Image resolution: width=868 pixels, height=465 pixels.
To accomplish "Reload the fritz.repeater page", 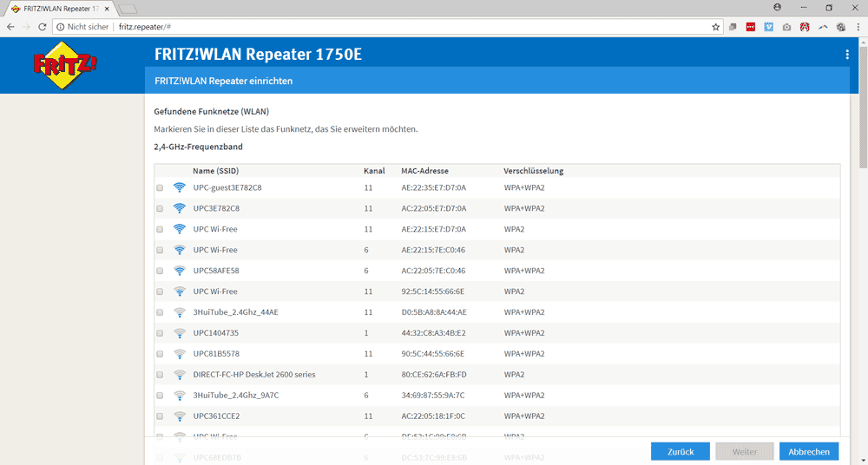I will (42, 27).
